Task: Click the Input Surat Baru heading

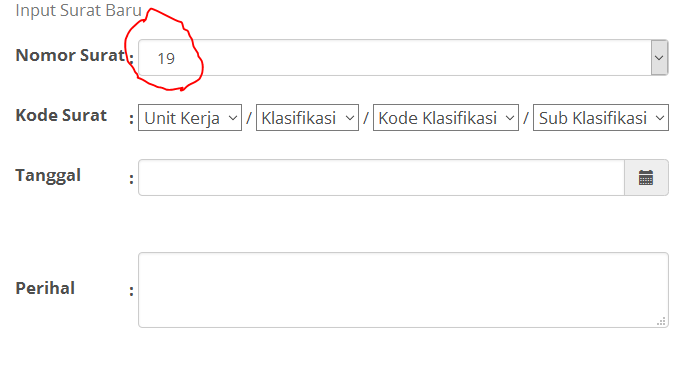Action: pos(79,10)
